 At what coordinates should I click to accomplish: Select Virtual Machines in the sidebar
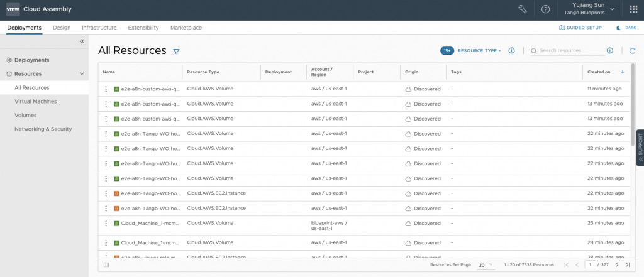35,101
